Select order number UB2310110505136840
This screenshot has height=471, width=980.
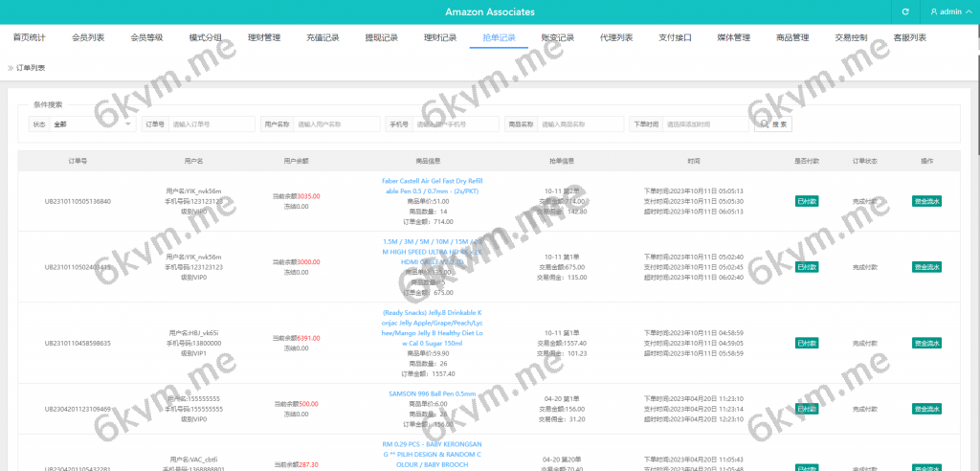(78, 201)
